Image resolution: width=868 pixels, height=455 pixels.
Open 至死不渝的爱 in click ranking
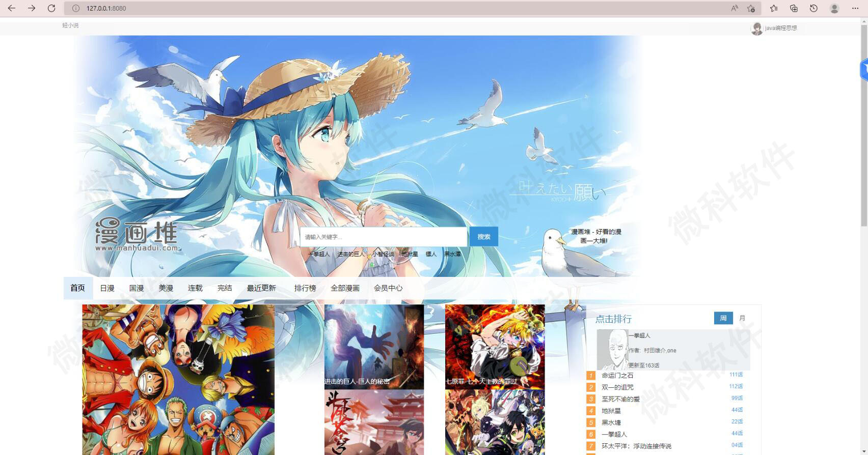620,399
